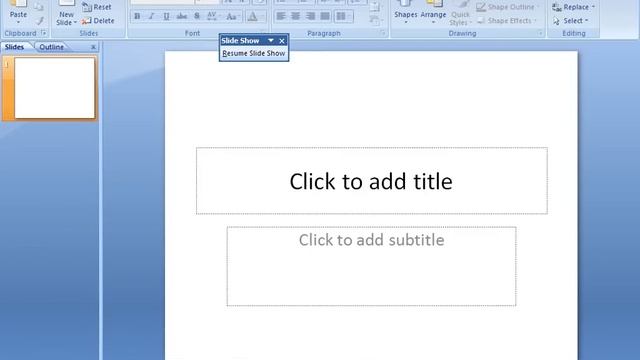Apply Strikethrough formatting

(x=182, y=16)
